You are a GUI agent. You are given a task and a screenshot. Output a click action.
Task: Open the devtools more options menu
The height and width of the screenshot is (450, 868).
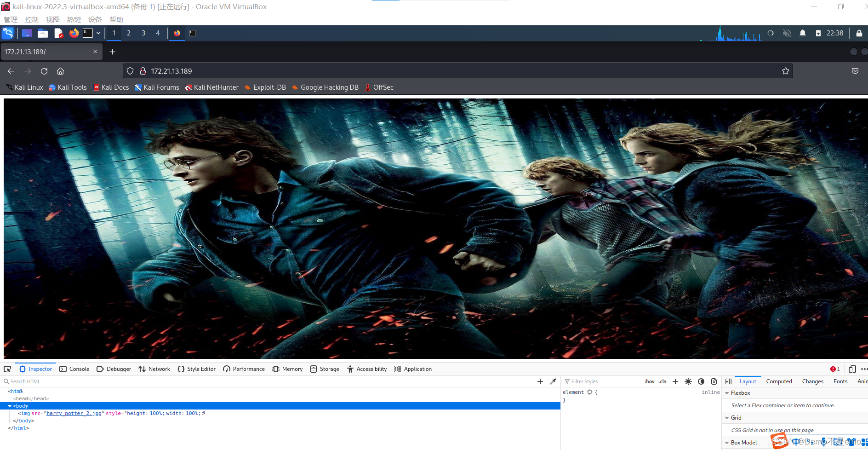(x=864, y=369)
